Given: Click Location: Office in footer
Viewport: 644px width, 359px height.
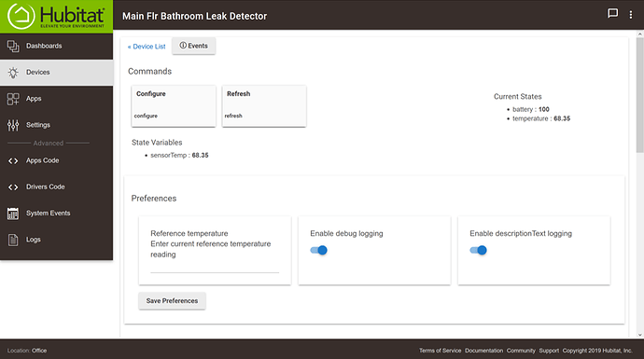Looking at the screenshot, I should pos(27,351).
